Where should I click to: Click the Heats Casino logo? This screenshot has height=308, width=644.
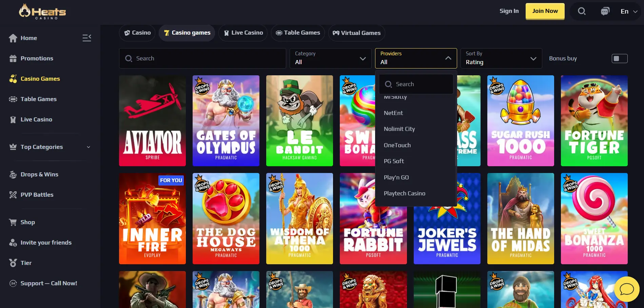click(43, 12)
